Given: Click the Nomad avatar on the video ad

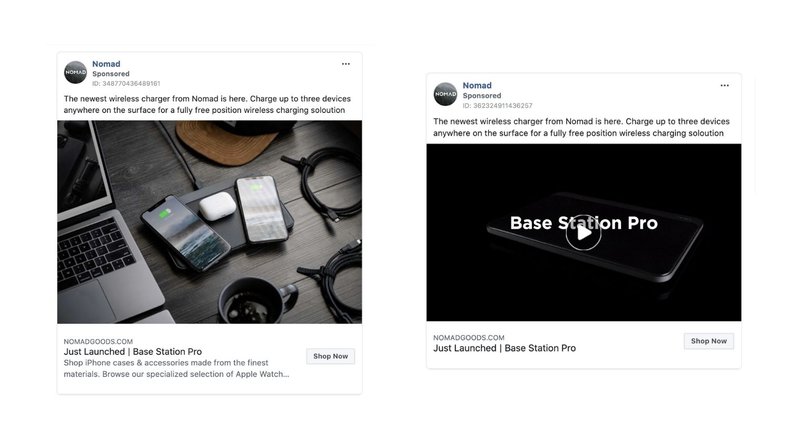Looking at the screenshot, I should point(445,94).
